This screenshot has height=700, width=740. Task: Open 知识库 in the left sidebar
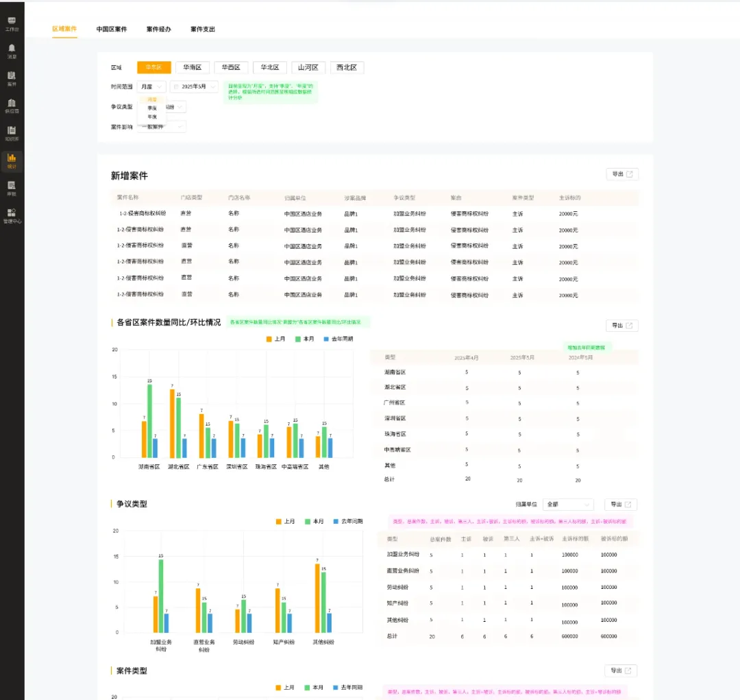pos(12,132)
